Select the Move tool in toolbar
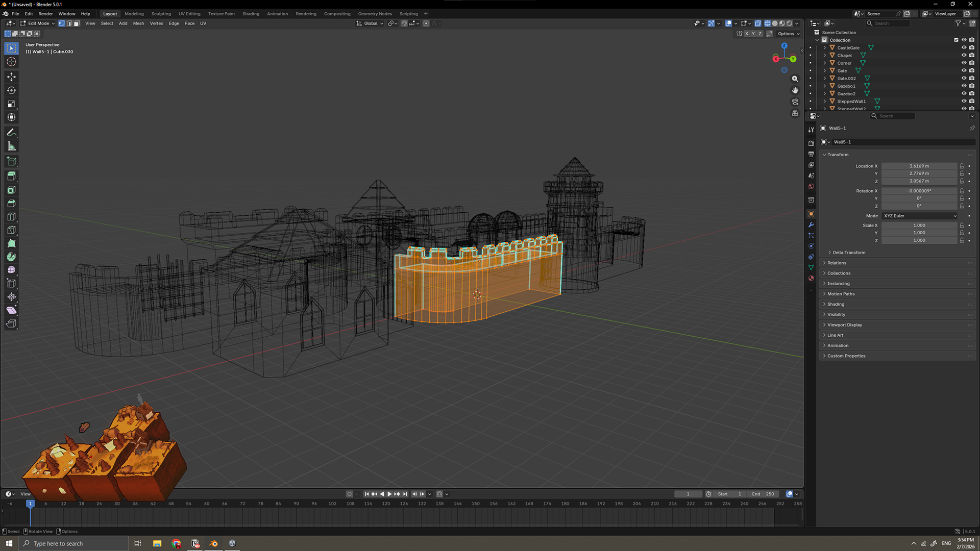 click(x=11, y=77)
